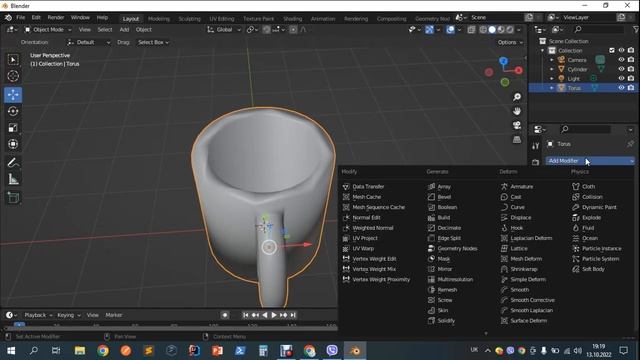
Task: Click the zoom view magnifier icon
Action: [517, 97]
